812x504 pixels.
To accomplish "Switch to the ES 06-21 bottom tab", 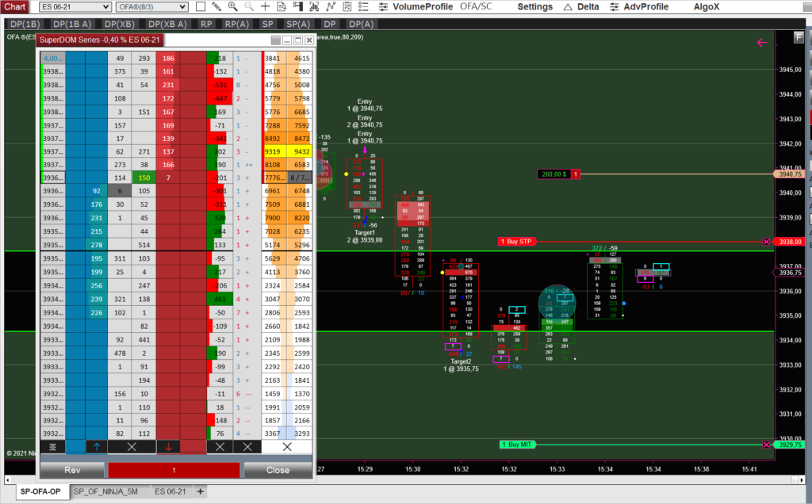I will pos(170,491).
